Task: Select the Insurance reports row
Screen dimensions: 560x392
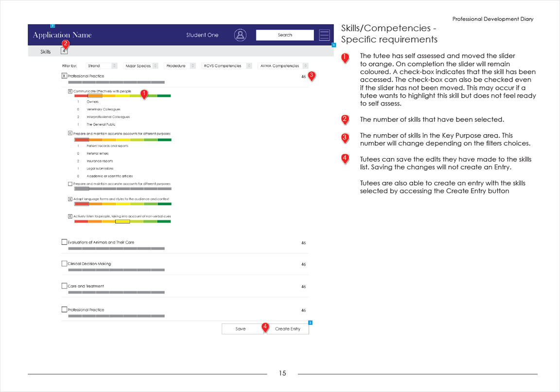Action: (95, 161)
